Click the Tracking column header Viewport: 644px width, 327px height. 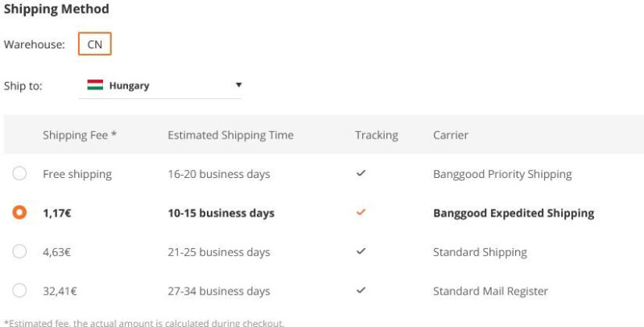pyautogui.click(x=377, y=135)
